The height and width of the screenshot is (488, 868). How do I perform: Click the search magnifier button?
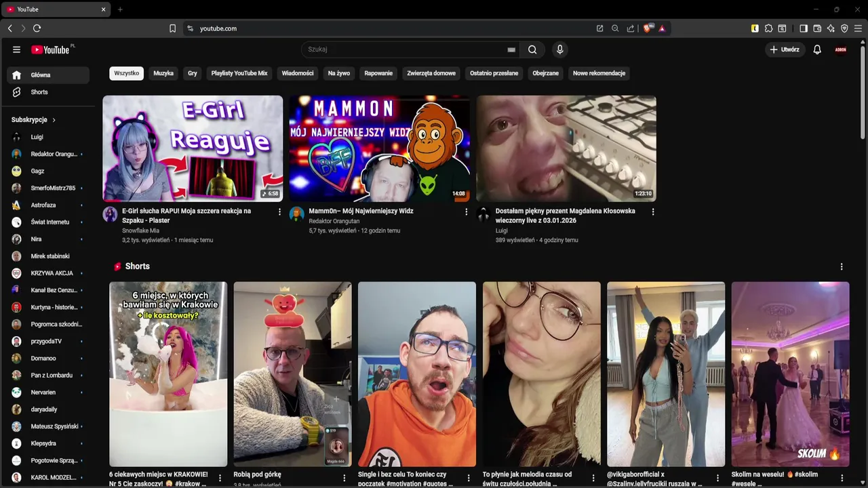532,49
